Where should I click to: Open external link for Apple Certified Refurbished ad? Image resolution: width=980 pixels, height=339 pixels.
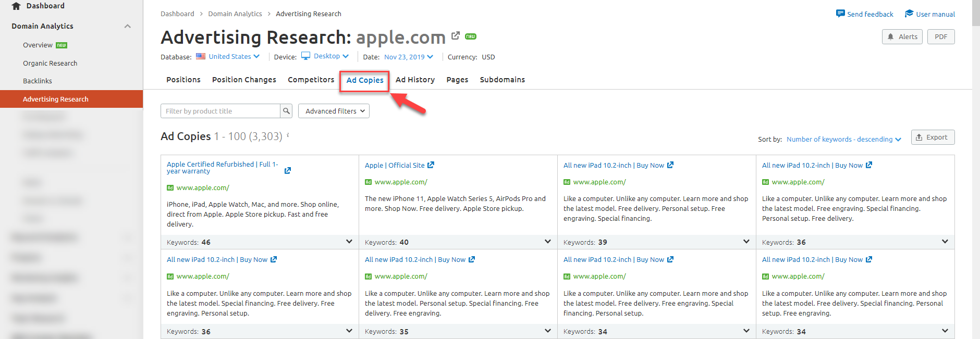tap(287, 170)
